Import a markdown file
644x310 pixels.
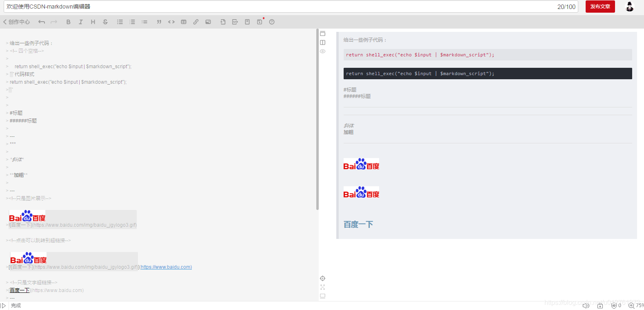pos(223,22)
